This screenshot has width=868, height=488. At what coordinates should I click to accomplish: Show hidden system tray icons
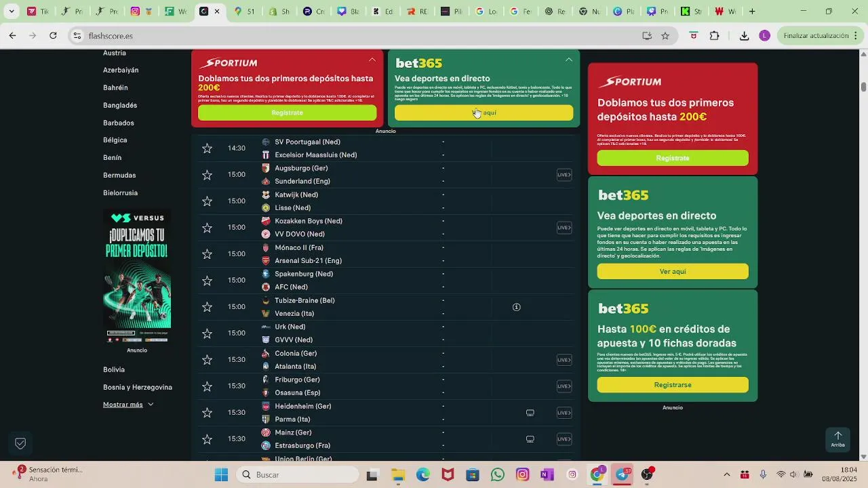point(727,475)
